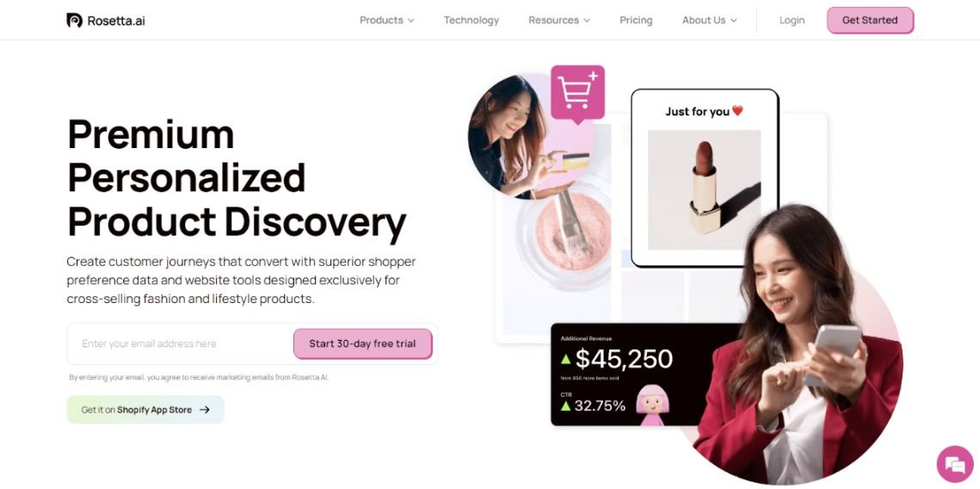Focus the email address input field
Viewport: 980px width, 489px height.
179,344
